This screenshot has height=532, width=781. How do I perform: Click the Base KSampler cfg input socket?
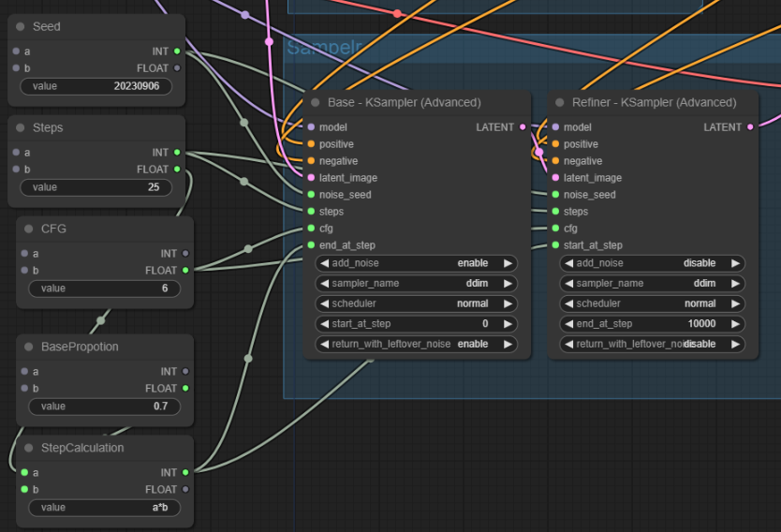(x=311, y=229)
